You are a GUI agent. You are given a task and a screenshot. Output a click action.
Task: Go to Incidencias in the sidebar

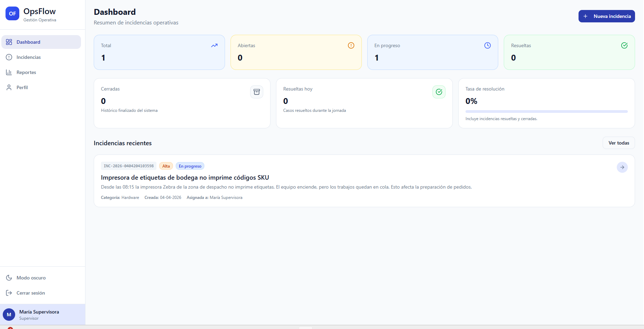point(41,57)
